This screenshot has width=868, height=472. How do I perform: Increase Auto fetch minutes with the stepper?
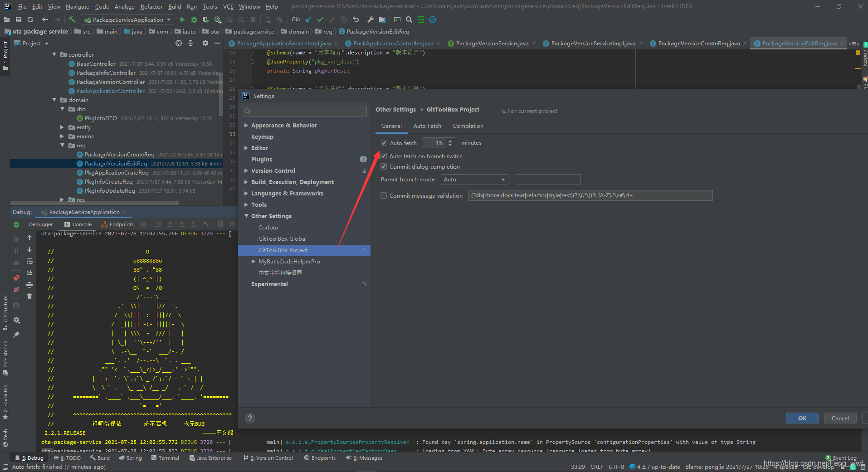coord(449,140)
